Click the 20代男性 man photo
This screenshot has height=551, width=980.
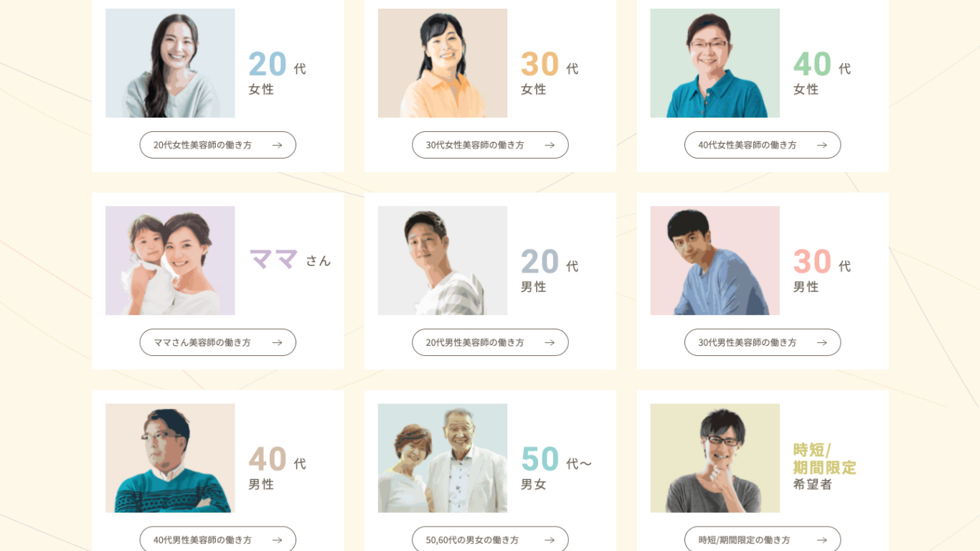click(x=443, y=260)
